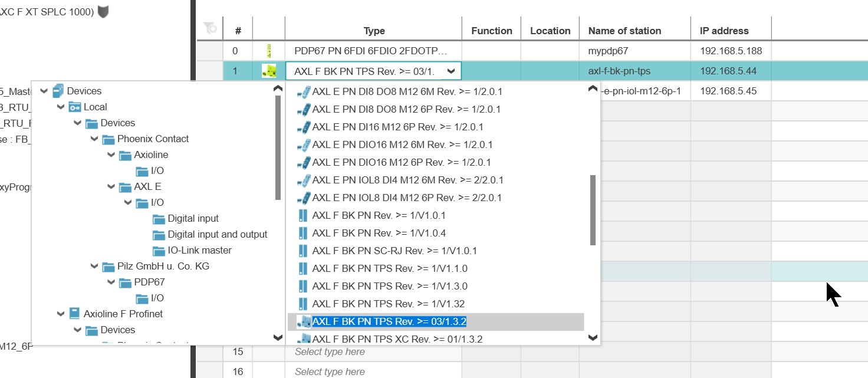This screenshot has width=868, height=378.
Task: Click the Axioline F Profinet library icon
Action: pos(75,314)
